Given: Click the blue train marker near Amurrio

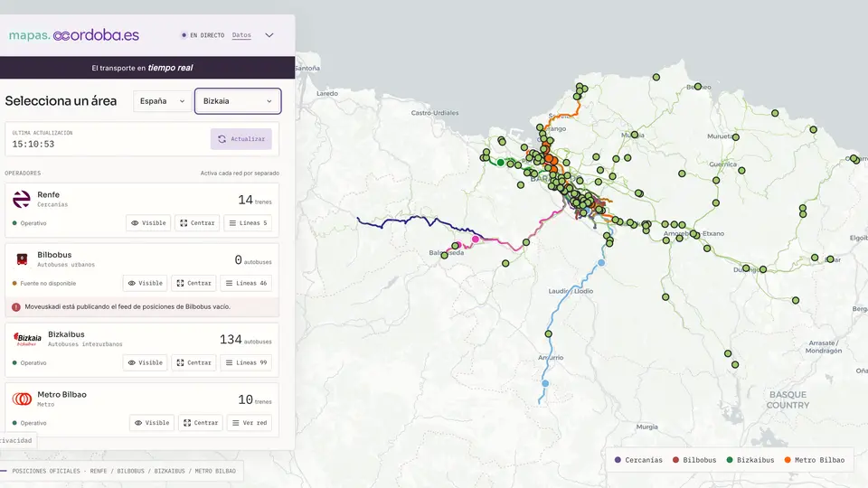Looking at the screenshot, I should (x=545, y=383).
